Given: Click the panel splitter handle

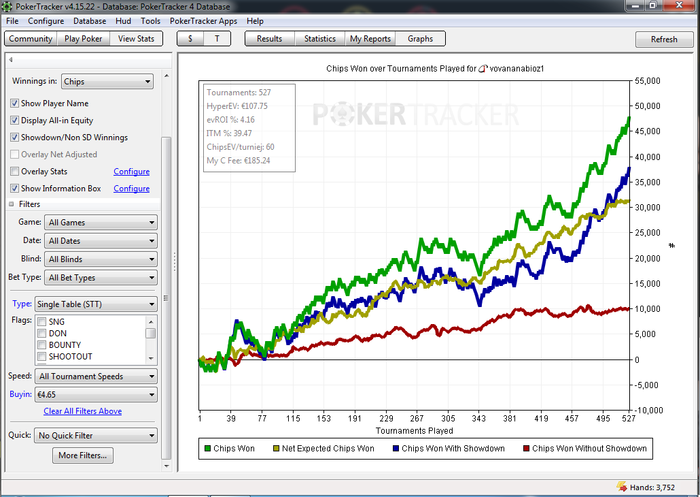Looking at the screenshot, I should (175, 262).
